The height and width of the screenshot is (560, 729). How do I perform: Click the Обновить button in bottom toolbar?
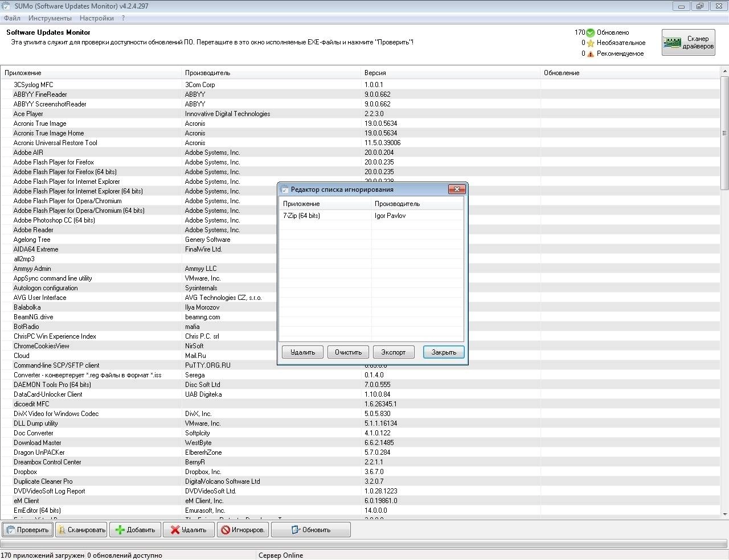[311, 530]
